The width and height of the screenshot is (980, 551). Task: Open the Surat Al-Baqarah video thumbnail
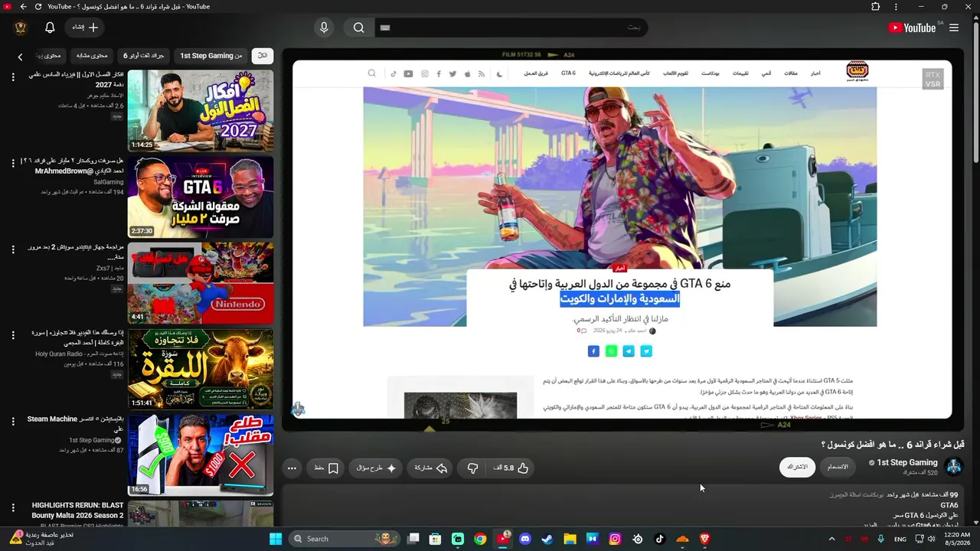[201, 370]
